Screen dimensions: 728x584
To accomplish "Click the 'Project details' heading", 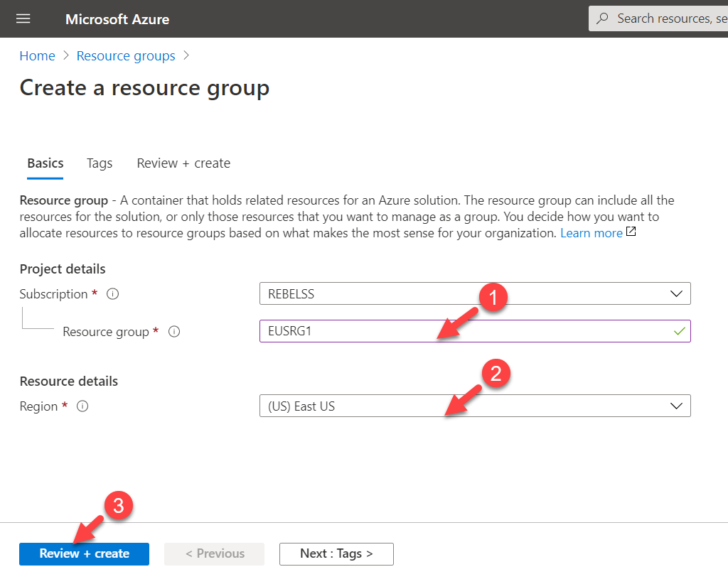I will (x=63, y=269).
